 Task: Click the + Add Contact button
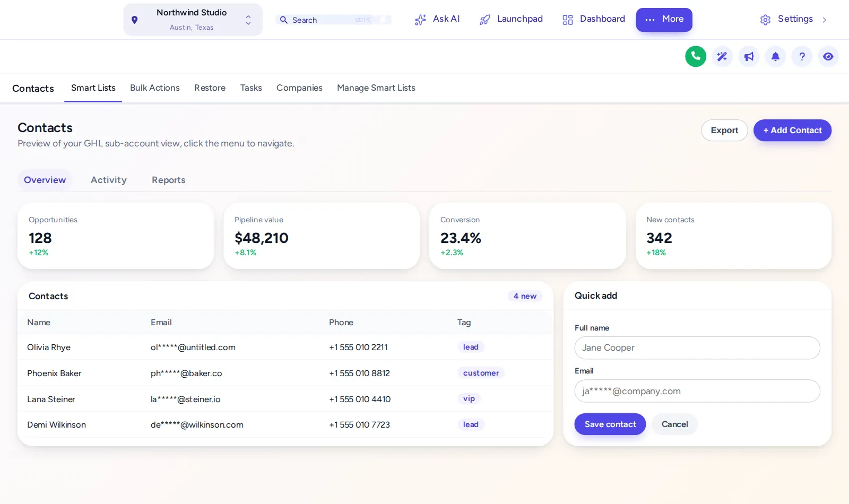[x=792, y=131]
